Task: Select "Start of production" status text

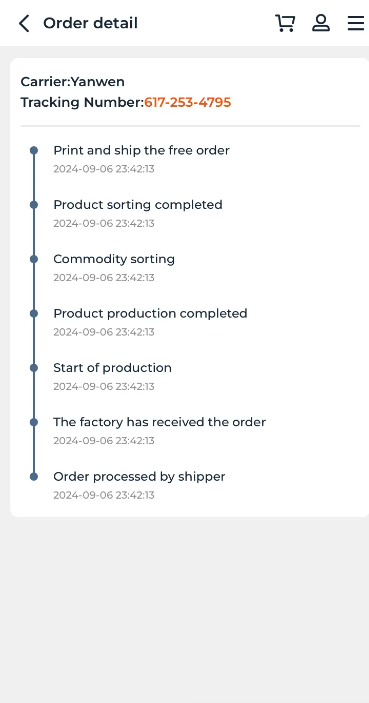Action: tap(112, 368)
